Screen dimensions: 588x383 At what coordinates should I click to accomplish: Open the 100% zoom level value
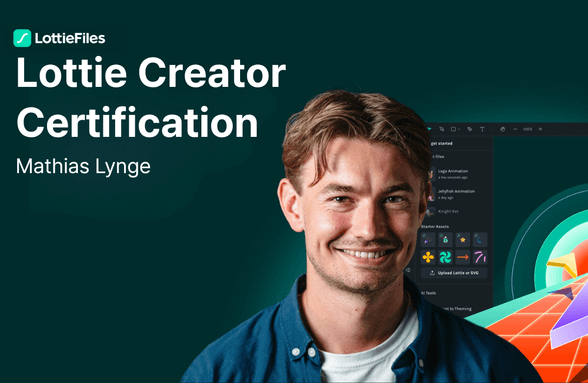click(x=528, y=129)
